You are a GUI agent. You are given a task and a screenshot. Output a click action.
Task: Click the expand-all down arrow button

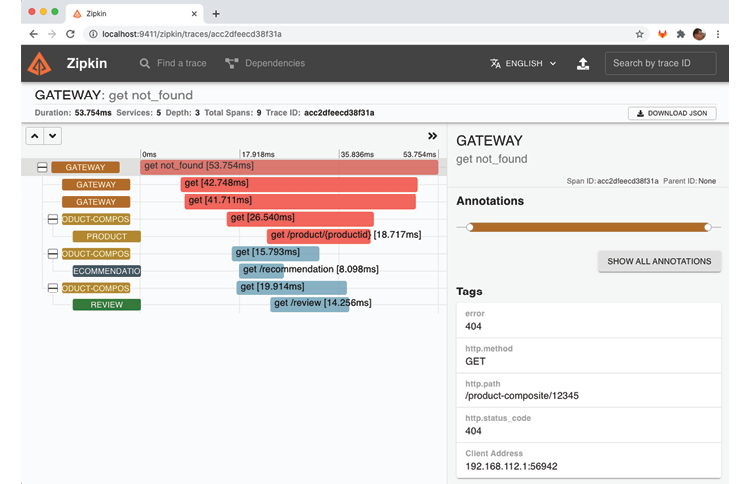tap(53, 136)
